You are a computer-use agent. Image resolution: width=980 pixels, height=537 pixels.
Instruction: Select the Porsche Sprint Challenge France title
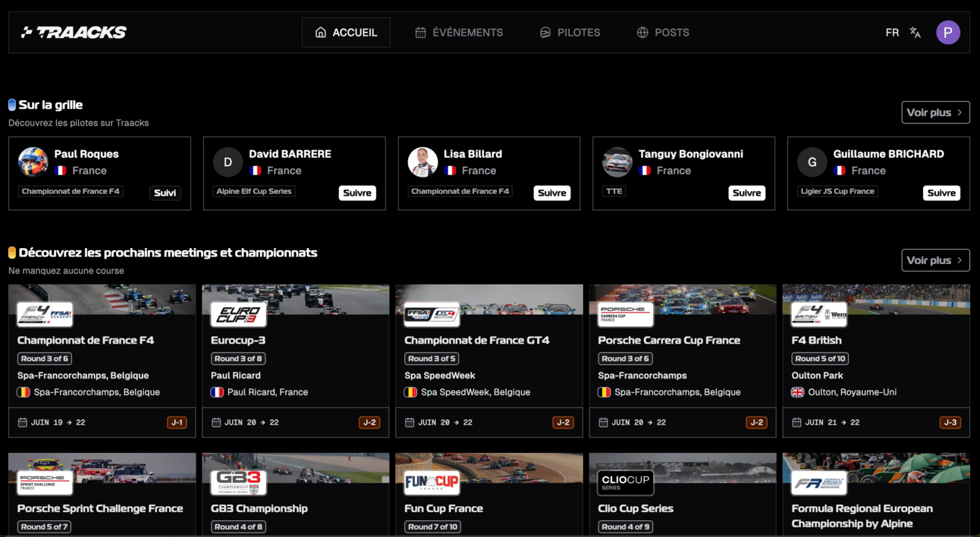[x=100, y=509]
